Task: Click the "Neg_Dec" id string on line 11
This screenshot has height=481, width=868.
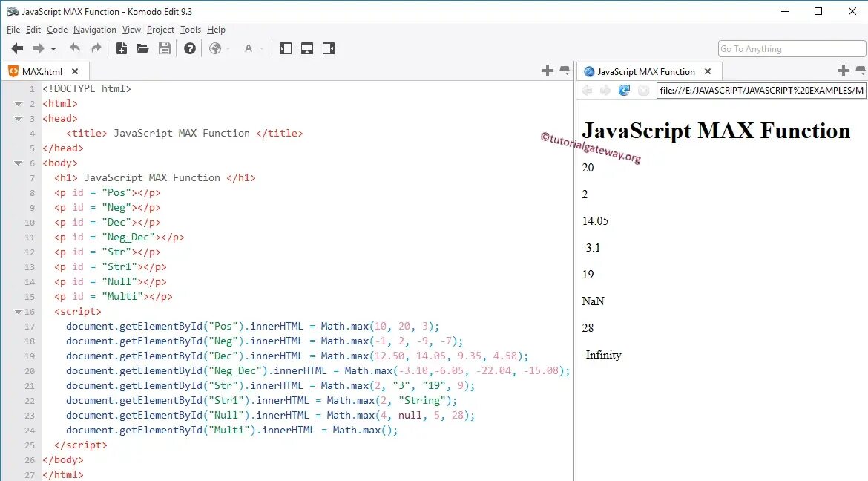Action: point(128,238)
